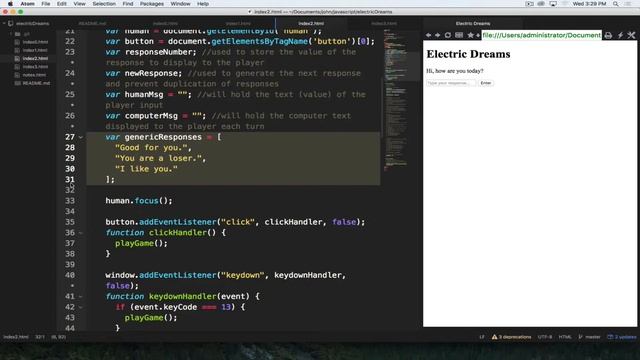Click 'Hi, how are you today?' text
The height and width of the screenshot is (360, 640).
[x=455, y=71]
